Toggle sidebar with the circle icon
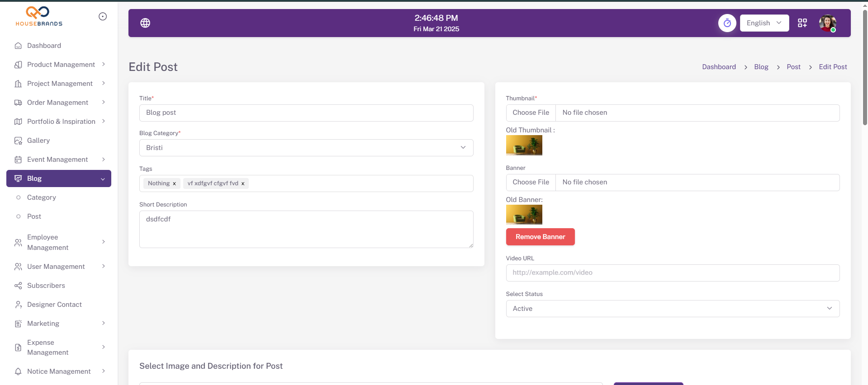Image resolution: width=868 pixels, height=385 pixels. (x=103, y=17)
